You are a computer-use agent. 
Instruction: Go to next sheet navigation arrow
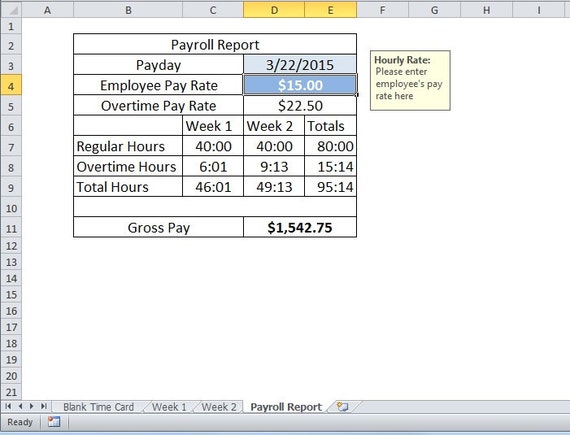pos(32,406)
